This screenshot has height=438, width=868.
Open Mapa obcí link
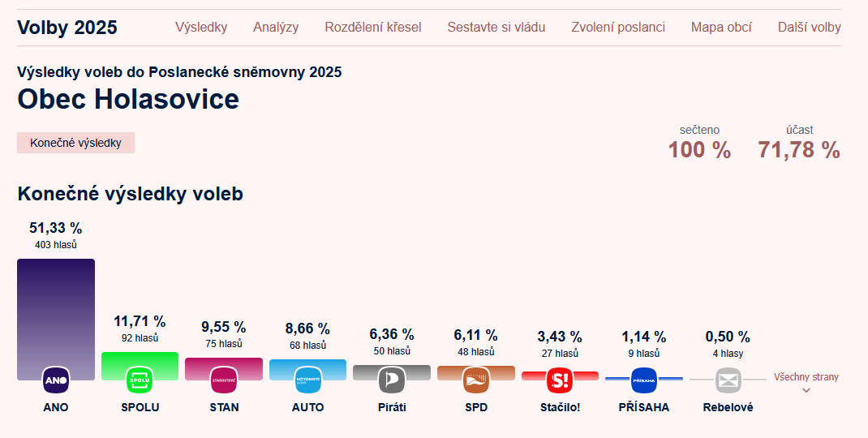tap(721, 27)
